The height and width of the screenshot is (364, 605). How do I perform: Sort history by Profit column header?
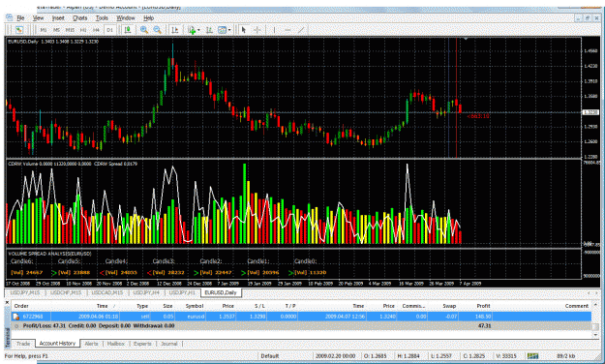click(x=483, y=306)
